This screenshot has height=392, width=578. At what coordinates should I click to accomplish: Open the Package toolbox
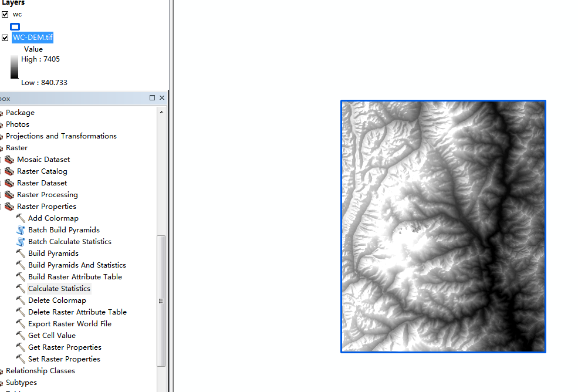(x=21, y=113)
